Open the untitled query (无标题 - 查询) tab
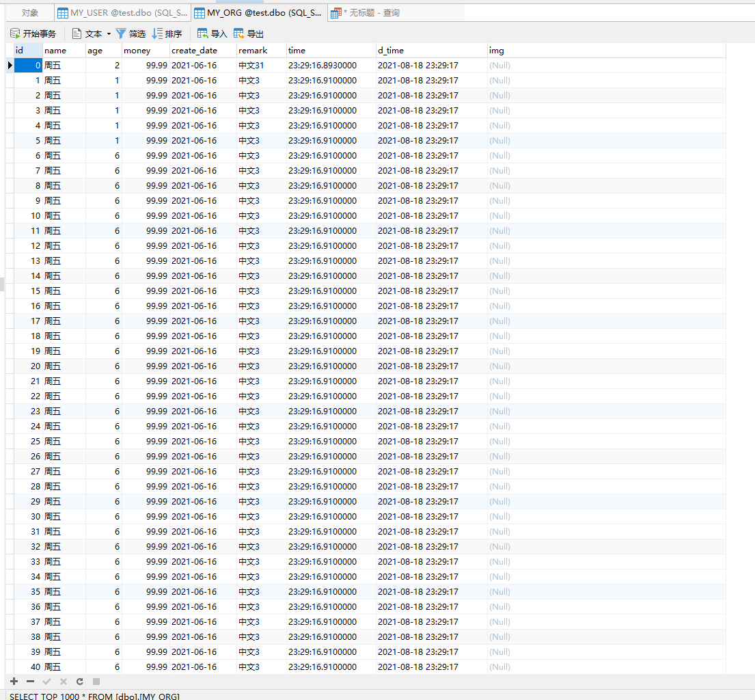 click(366, 13)
